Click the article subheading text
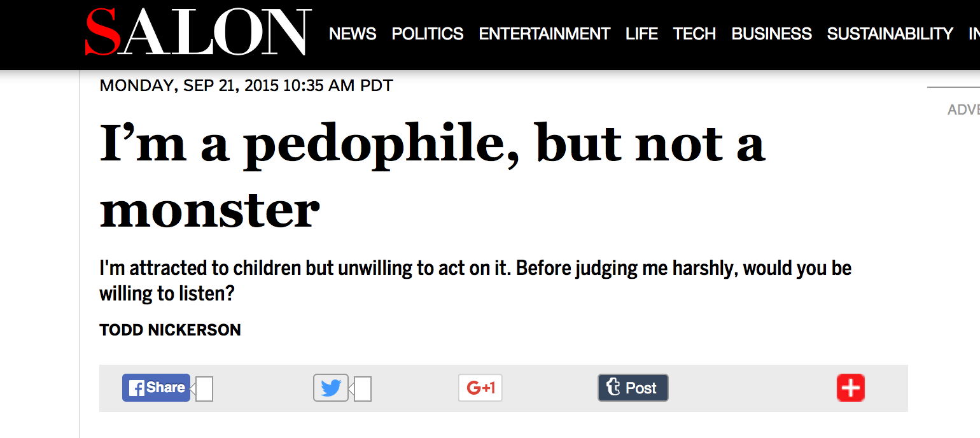The height and width of the screenshot is (438, 980). coord(475,280)
